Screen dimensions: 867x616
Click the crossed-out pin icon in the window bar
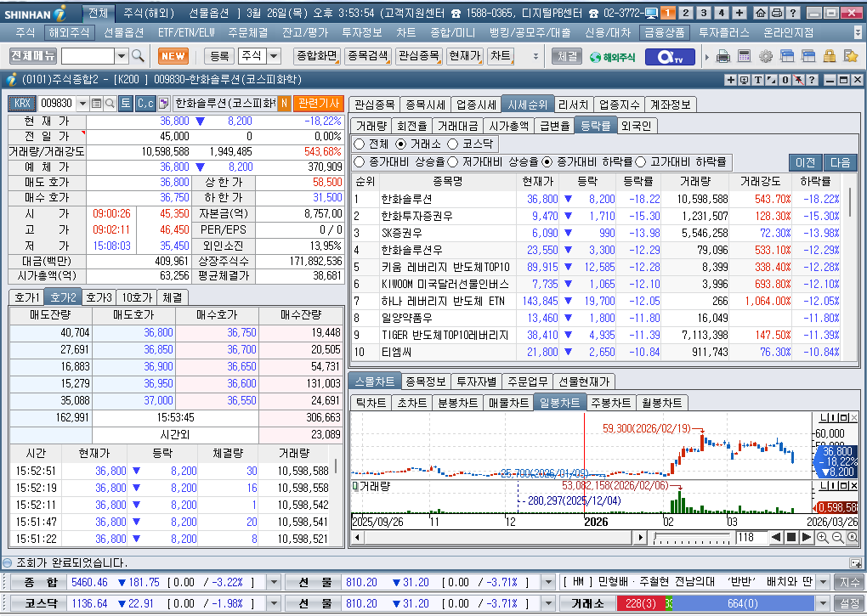798,80
